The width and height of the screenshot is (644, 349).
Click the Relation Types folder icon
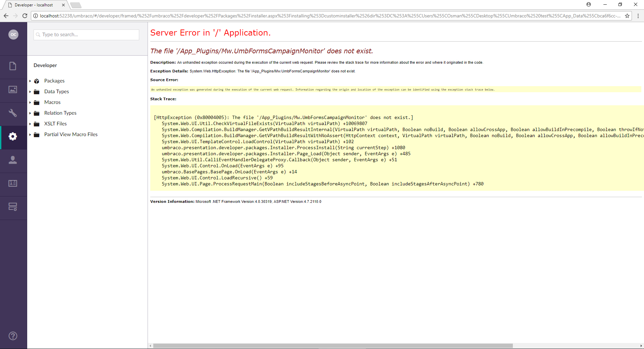pos(37,113)
